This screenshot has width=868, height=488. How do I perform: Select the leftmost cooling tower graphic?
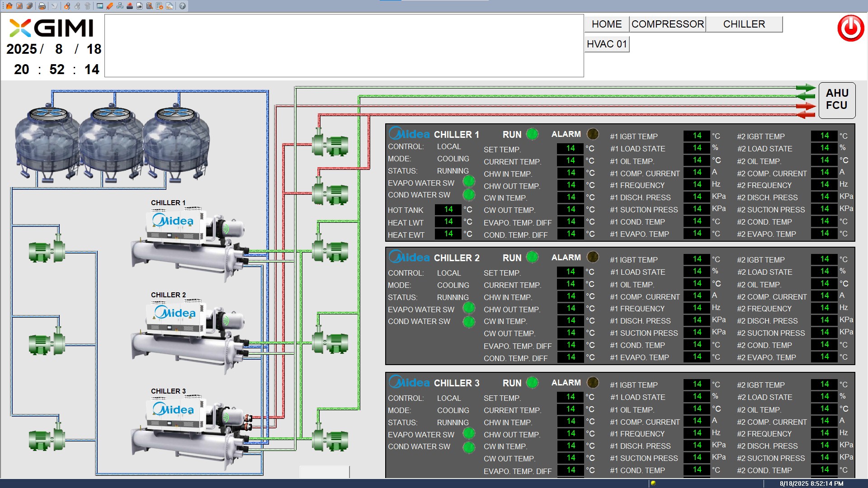(x=47, y=143)
